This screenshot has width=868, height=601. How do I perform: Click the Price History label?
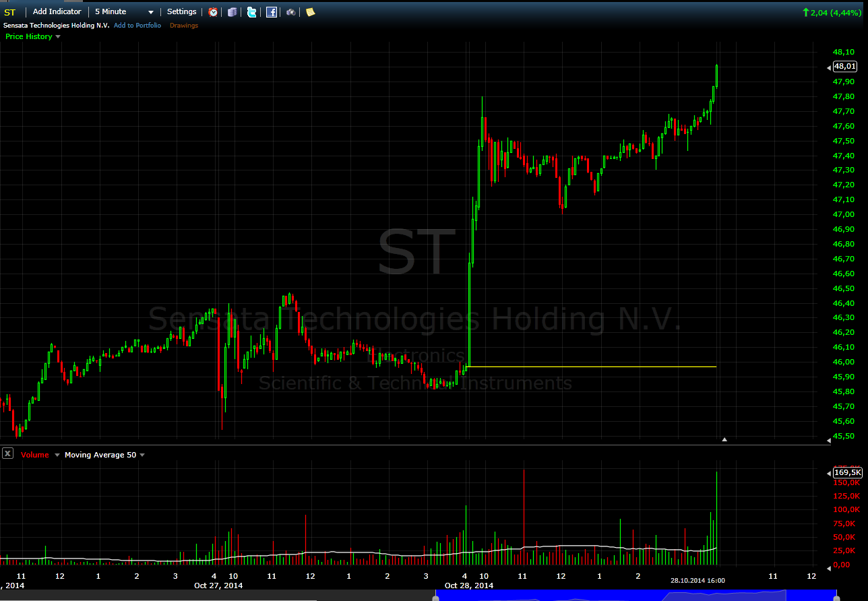(x=28, y=36)
